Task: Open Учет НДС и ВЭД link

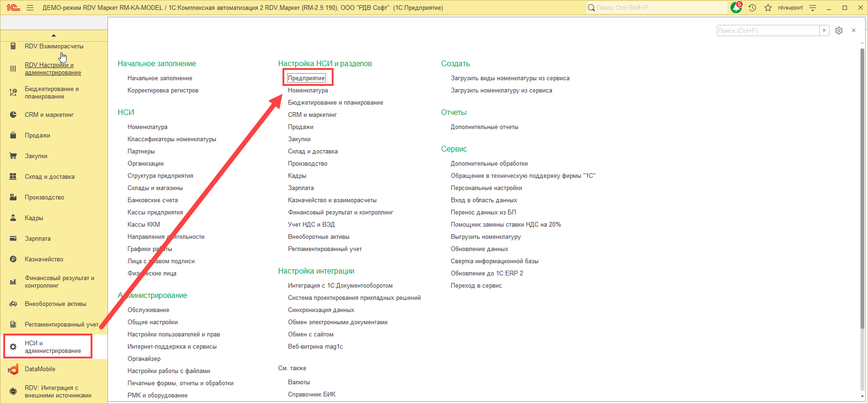Action: click(311, 224)
